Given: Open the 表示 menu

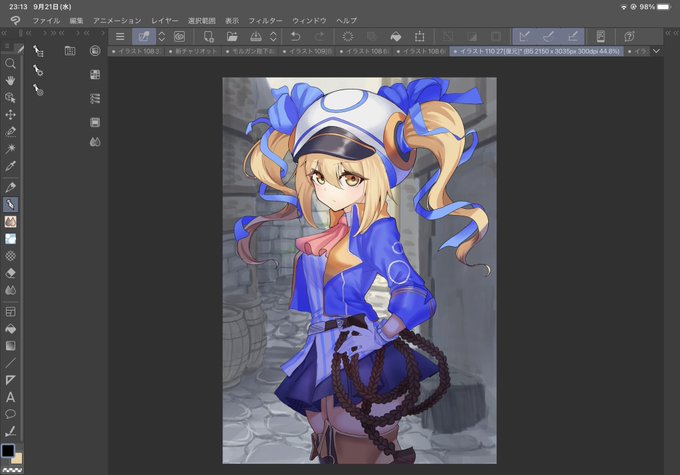Looking at the screenshot, I should [x=232, y=20].
